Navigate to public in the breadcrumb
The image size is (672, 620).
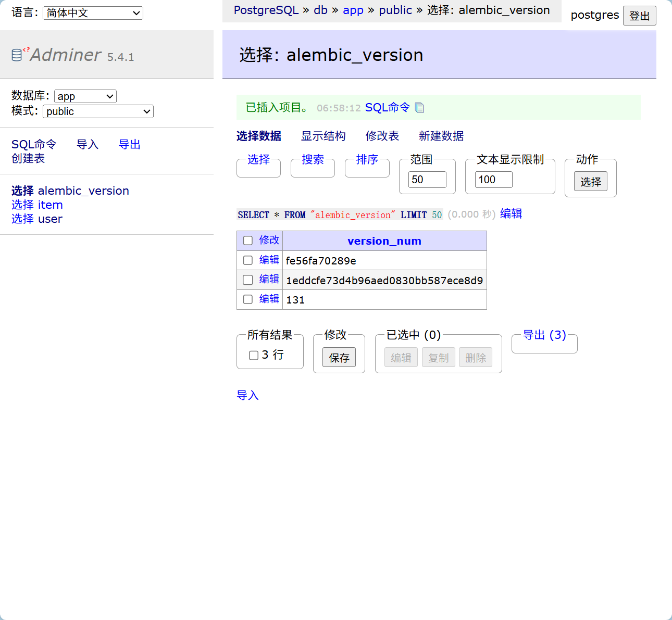tap(395, 10)
